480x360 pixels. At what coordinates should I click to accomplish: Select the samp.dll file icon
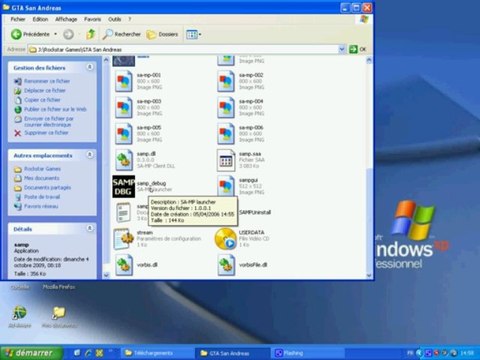(x=124, y=160)
